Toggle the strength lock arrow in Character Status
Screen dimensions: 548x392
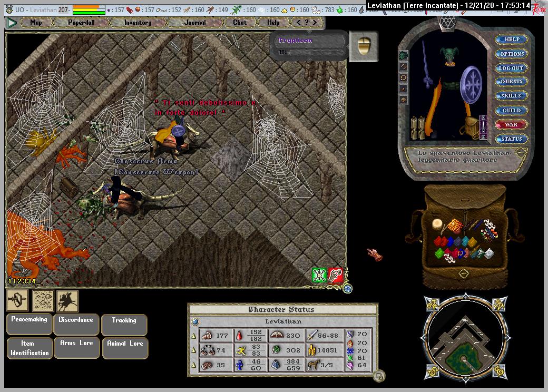pos(194,336)
